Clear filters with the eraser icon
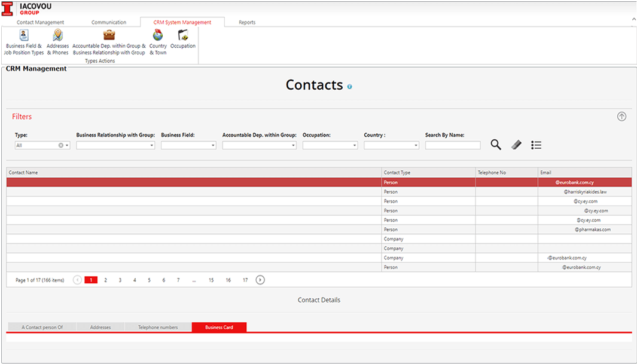The width and height of the screenshot is (637, 364). [517, 145]
